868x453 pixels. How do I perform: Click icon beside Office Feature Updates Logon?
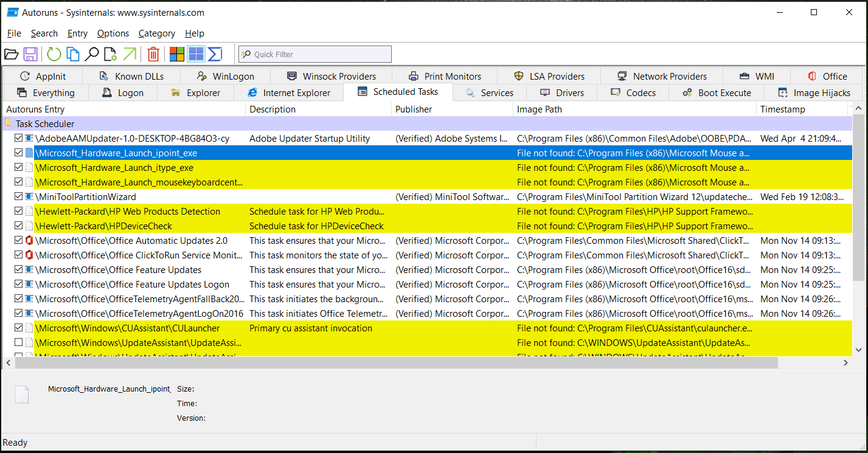[29, 285]
